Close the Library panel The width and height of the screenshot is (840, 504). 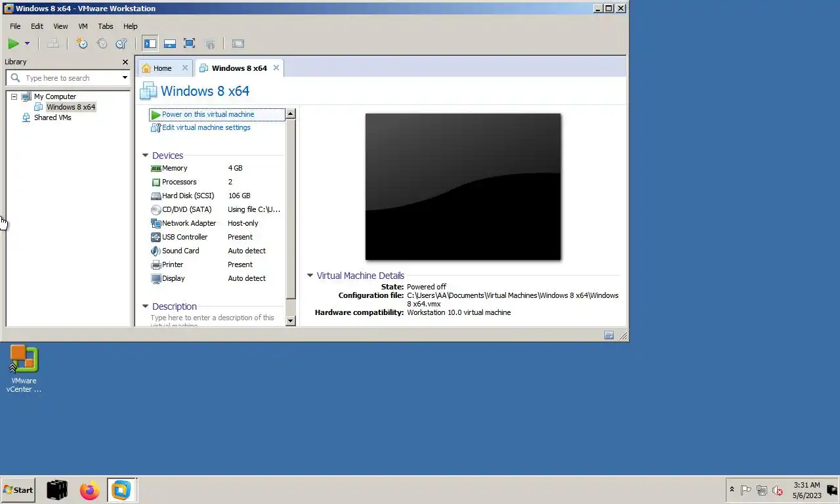[125, 62]
